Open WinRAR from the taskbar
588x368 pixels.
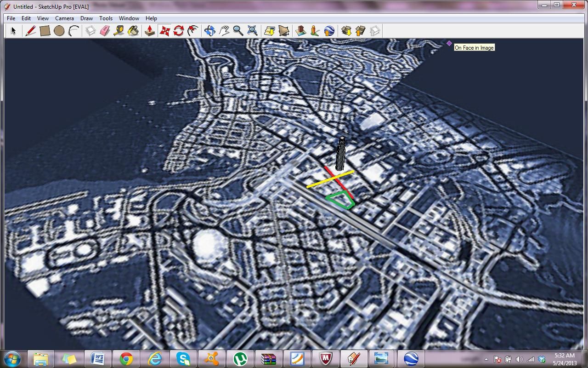coord(268,359)
